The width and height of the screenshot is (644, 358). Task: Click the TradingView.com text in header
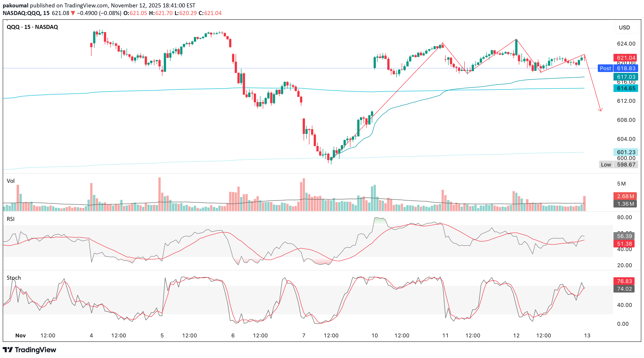pos(86,5)
